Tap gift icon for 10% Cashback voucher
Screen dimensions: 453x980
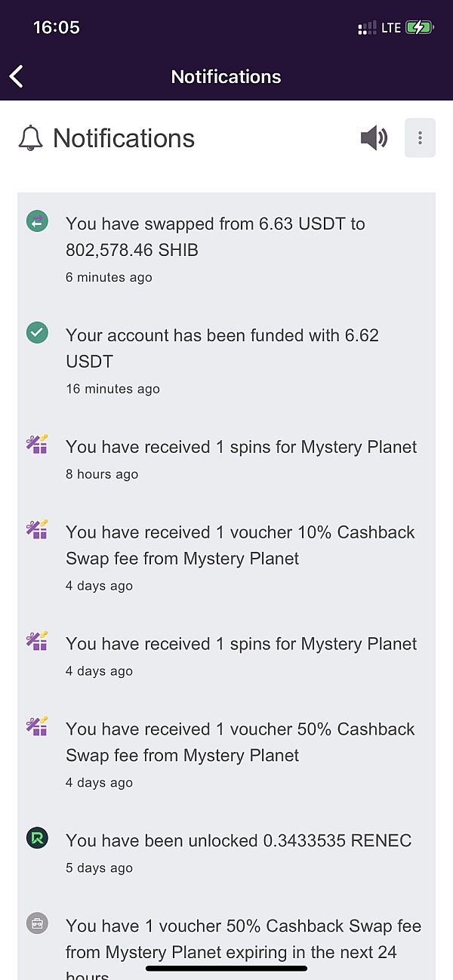37,530
